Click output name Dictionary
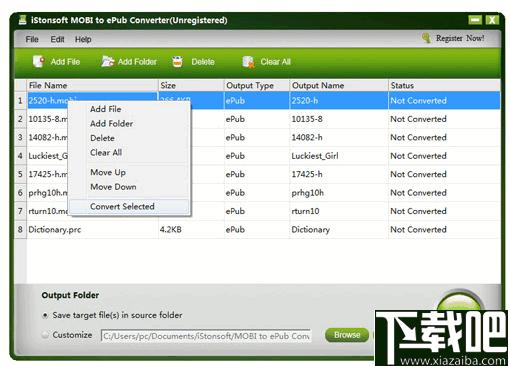Viewport: 510px width, 366px height. click(311, 230)
